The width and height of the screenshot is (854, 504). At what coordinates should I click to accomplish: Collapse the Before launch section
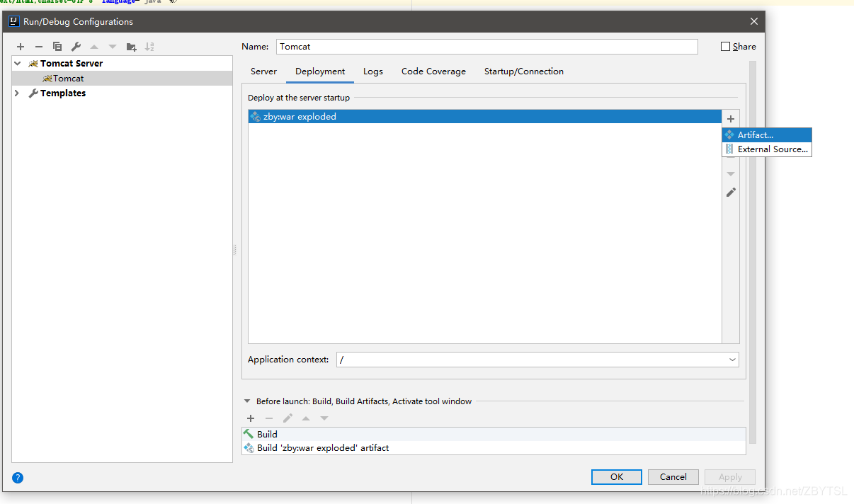[247, 401]
